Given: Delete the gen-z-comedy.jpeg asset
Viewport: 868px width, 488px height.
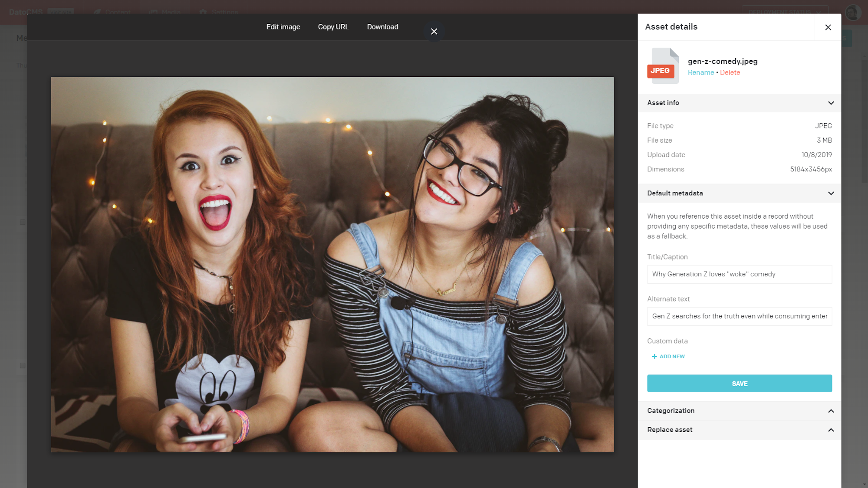Looking at the screenshot, I should (x=730, y=72).
